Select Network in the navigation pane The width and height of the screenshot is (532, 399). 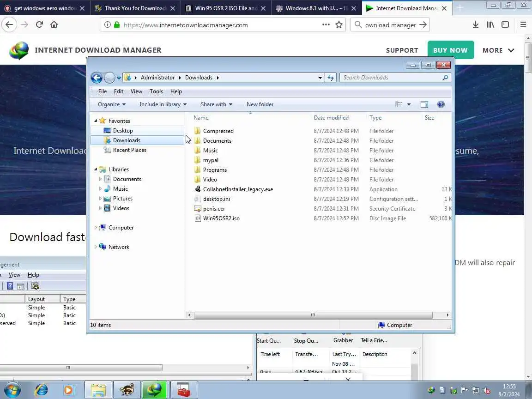[118, 247]
